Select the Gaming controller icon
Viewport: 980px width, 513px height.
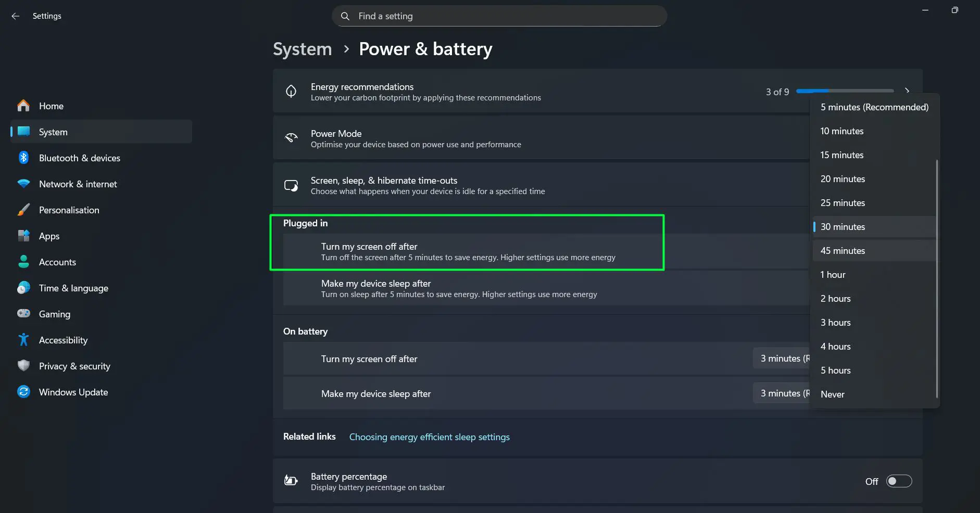pos(23,314)
